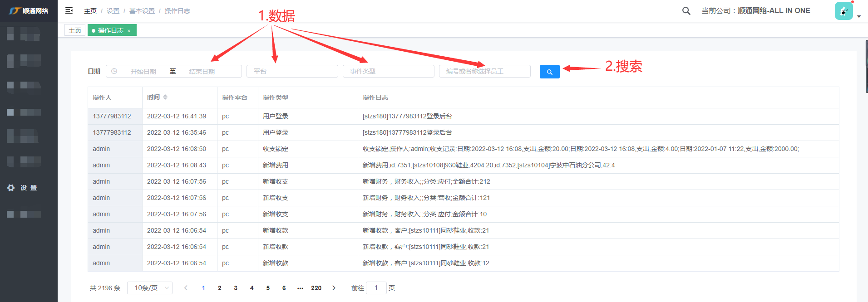Click the blue search button
The height and width of the screenshot is (302, 868).
[x=549, y=72]
